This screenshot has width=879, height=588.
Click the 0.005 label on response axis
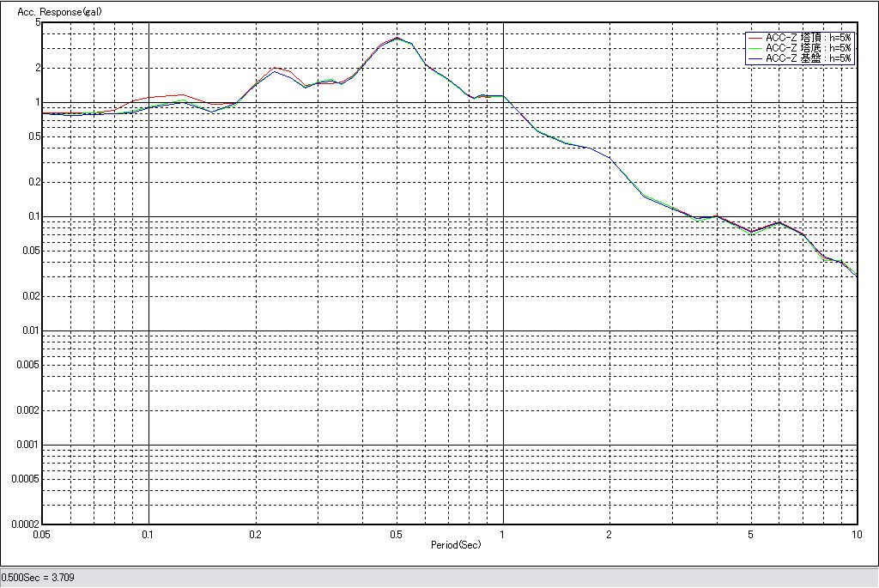coord(28,365)
